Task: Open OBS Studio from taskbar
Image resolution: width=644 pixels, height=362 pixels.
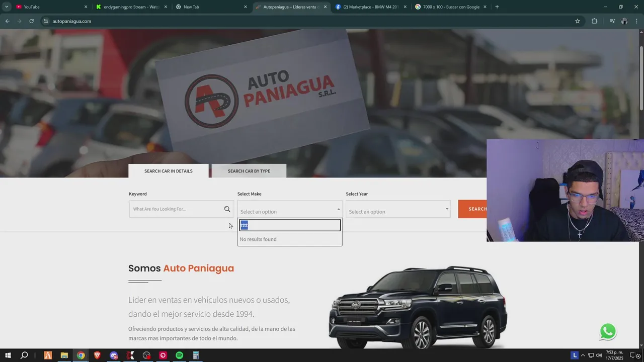Action: 146,355
